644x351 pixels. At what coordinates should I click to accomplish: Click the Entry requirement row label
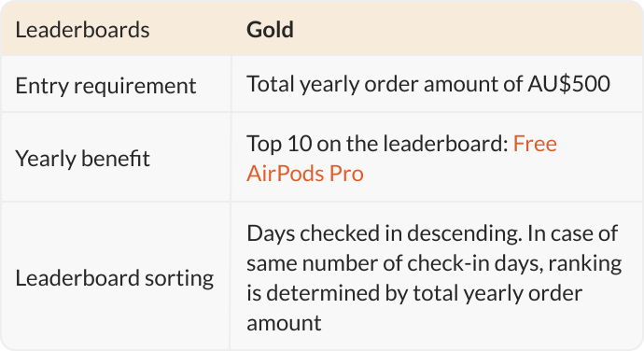[x=105, y=86]
